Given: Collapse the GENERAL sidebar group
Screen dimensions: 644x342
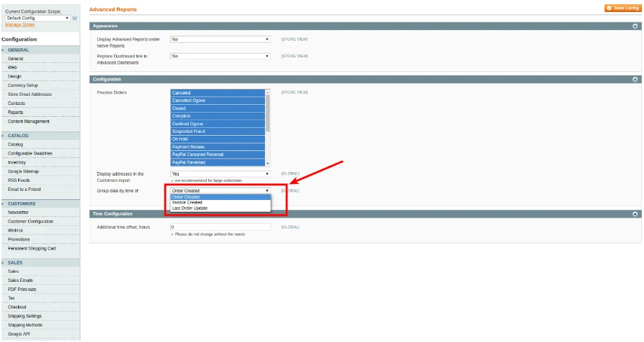Looking at the screenshot, I should pos(40,50).
